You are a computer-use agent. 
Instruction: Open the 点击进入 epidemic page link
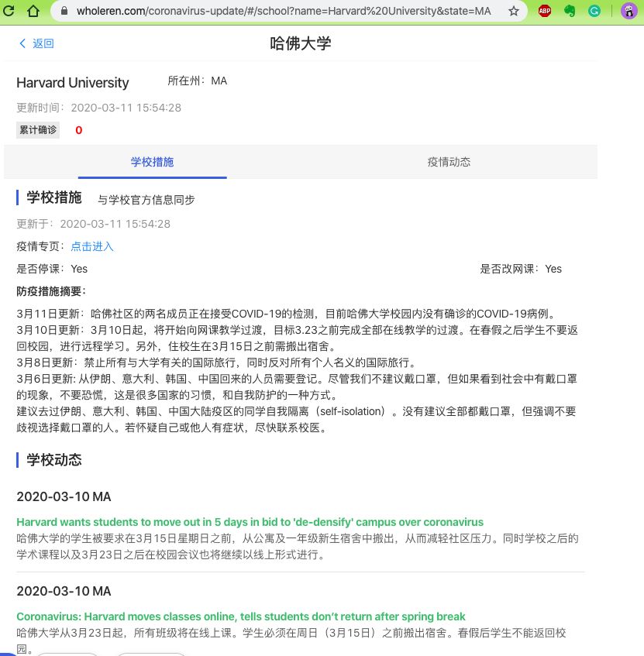click(x=92, y=246)
